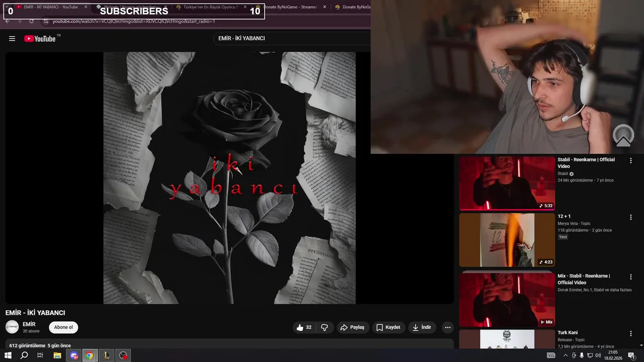The width and height of the screenshot is (644, 362).
Task: Pause video by clicking the rose artwork
Action: tap(229, 178)
